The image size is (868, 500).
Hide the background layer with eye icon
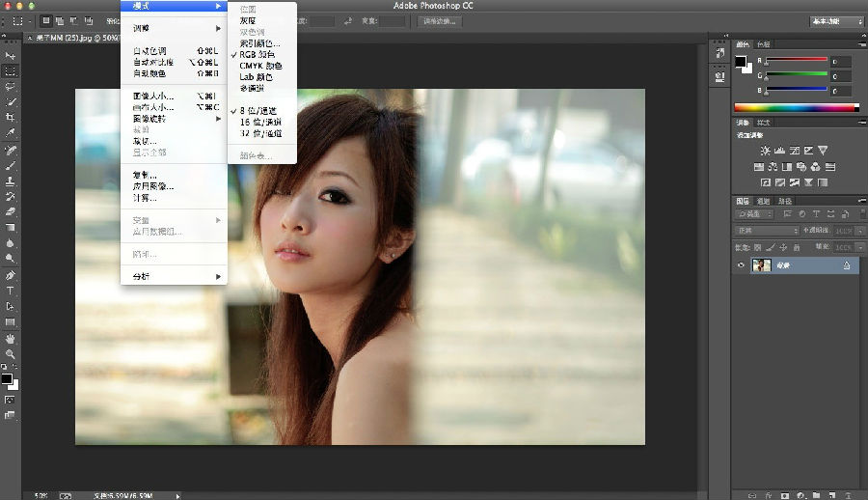click(x=742, y=265)
